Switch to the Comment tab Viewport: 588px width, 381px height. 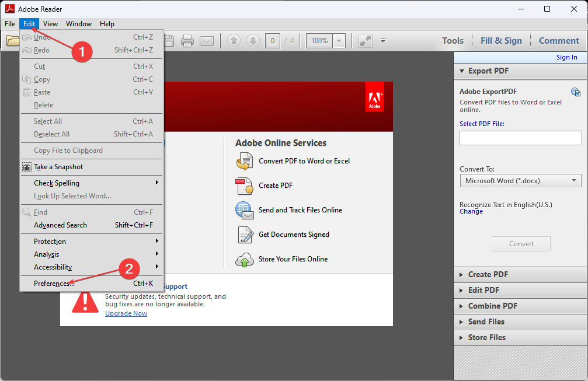[558, 40]
